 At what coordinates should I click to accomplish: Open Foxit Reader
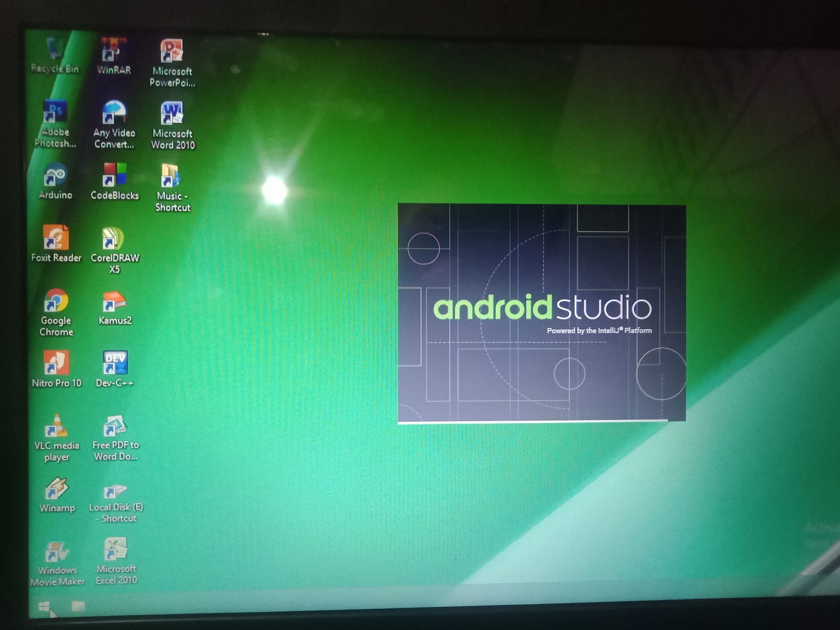[56, 239]
